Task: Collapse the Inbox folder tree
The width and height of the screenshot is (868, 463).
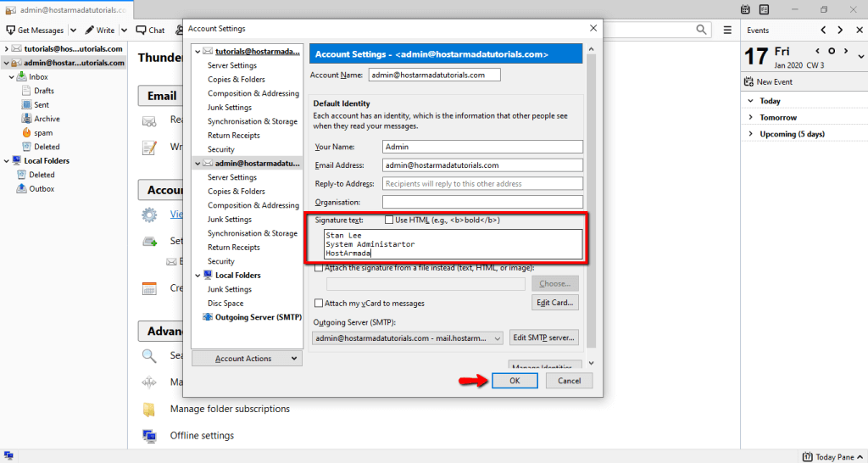Action: [12, 77]
